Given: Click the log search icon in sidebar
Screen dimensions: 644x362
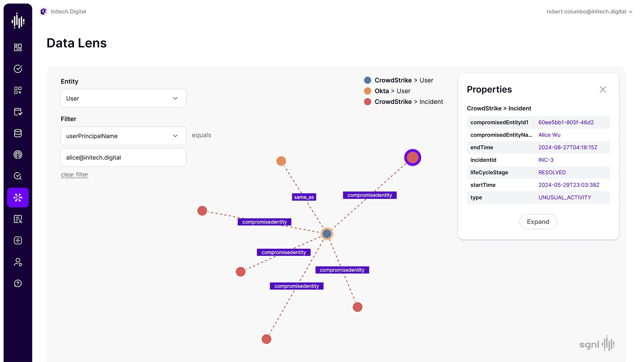Looking at the screenshot, I should [18, 219].
